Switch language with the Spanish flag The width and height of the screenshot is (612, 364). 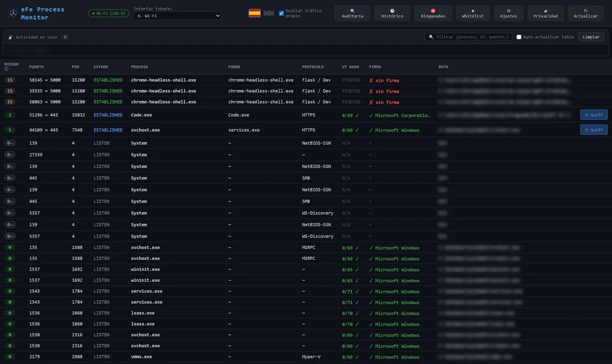tap(254, 13)
